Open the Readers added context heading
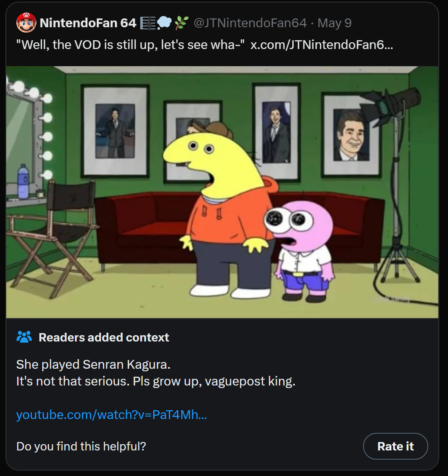 point(104,338)
